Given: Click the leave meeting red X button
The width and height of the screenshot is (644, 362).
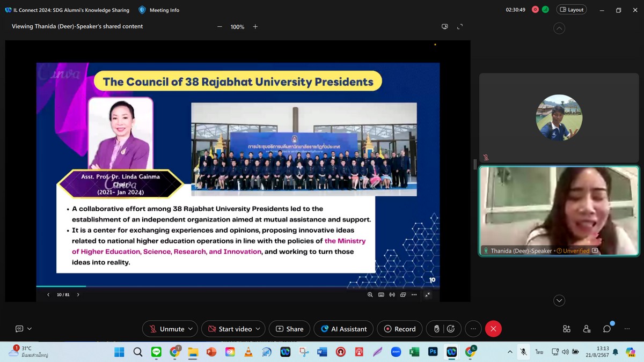Looking at the screenshot, I should pyautogui.click(x=493, y=329).
